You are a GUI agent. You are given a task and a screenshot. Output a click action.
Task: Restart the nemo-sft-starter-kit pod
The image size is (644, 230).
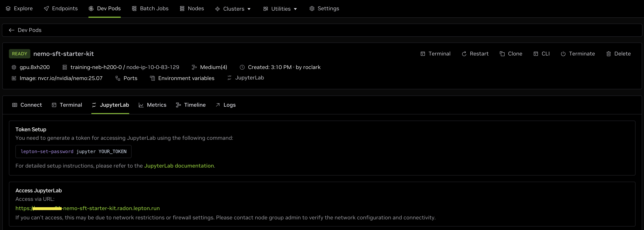pyautogui.click(x=475, y=54)
